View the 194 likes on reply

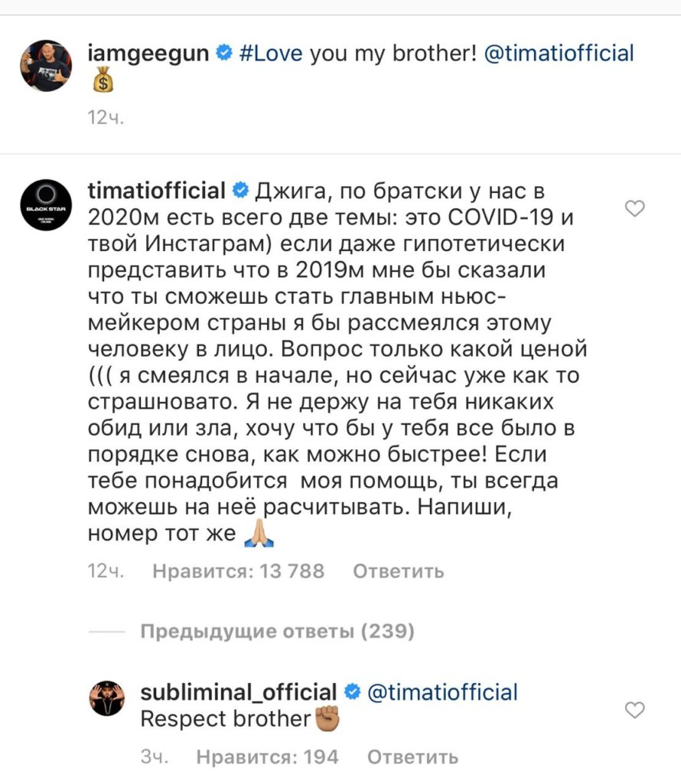[267, 757]
